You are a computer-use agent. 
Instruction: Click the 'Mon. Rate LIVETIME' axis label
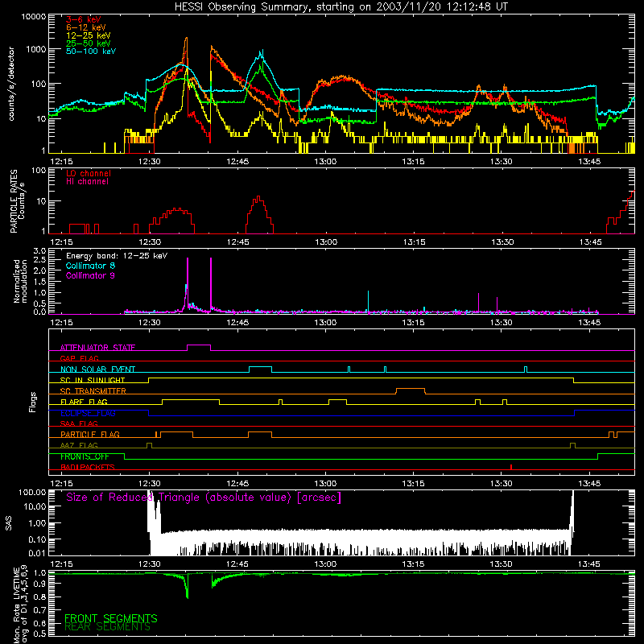pos(21,605)
